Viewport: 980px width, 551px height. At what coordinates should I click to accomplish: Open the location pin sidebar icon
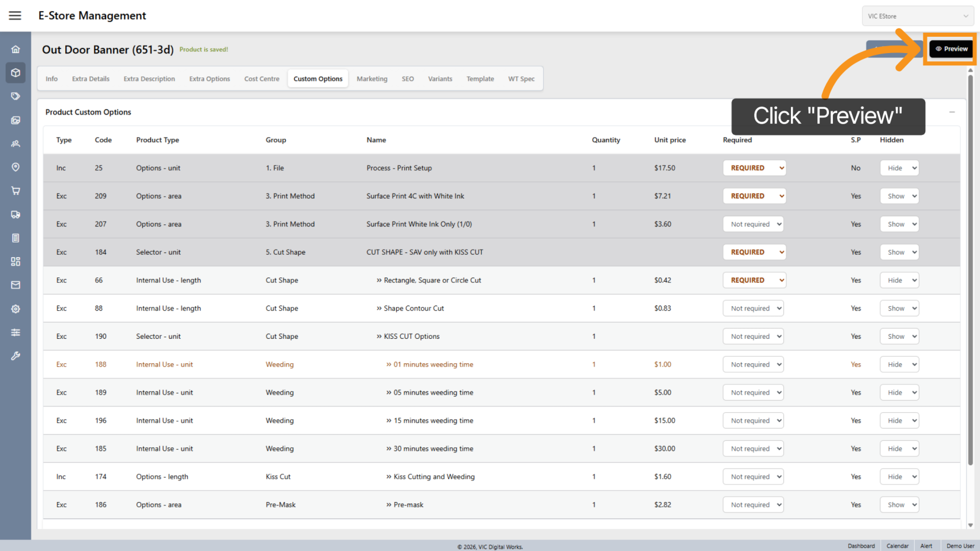click(x=16, y=167)
